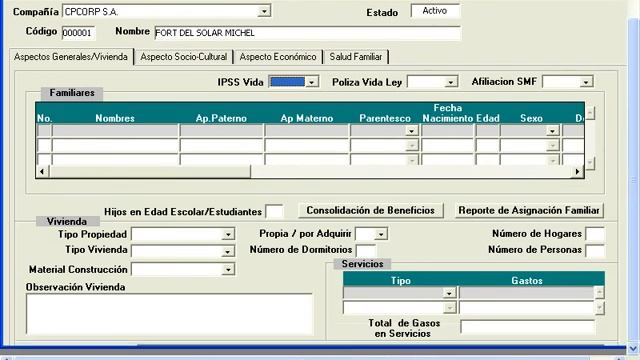Click up arrow of Servicios grid scrollbar

(599, 292)
